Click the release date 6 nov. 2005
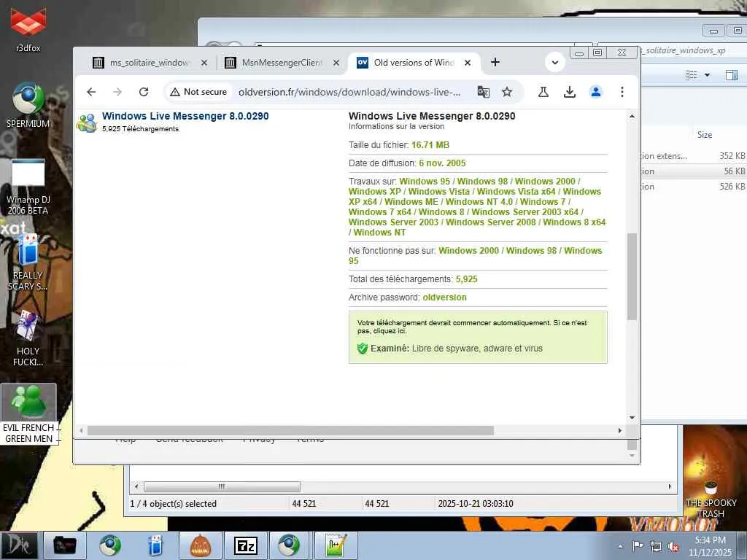This screenshot has height=560, width=747. pos(442,163)
